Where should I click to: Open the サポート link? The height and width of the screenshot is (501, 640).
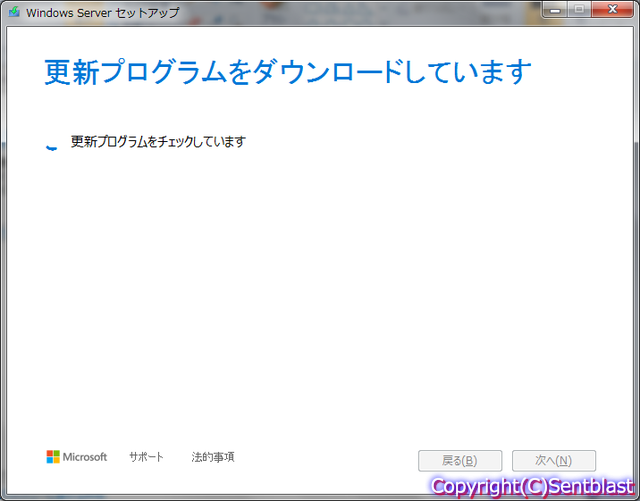click(146, 457)
